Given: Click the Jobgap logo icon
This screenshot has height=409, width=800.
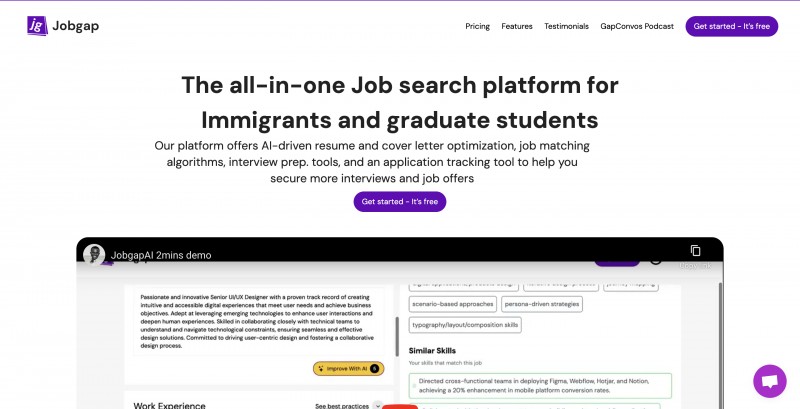Looking at the screenshot, I should (37, 26).
